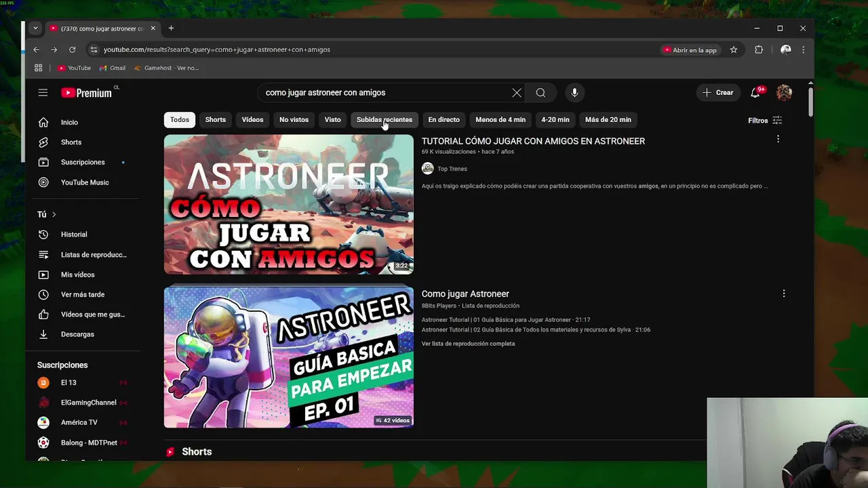Select the En directo filter chip
Image resolution: width=868 pixels, height=488 pixels.
(x=443, y=120)
